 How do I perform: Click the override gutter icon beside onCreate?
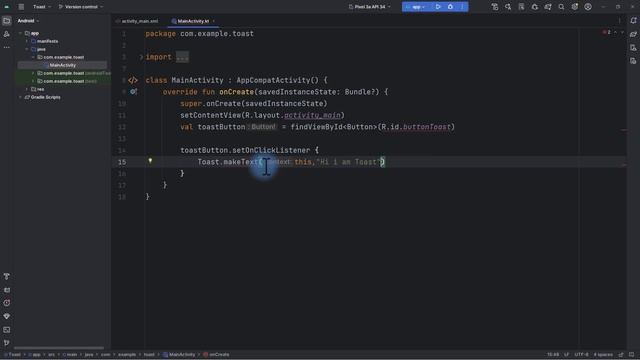[x=133, y=92]
